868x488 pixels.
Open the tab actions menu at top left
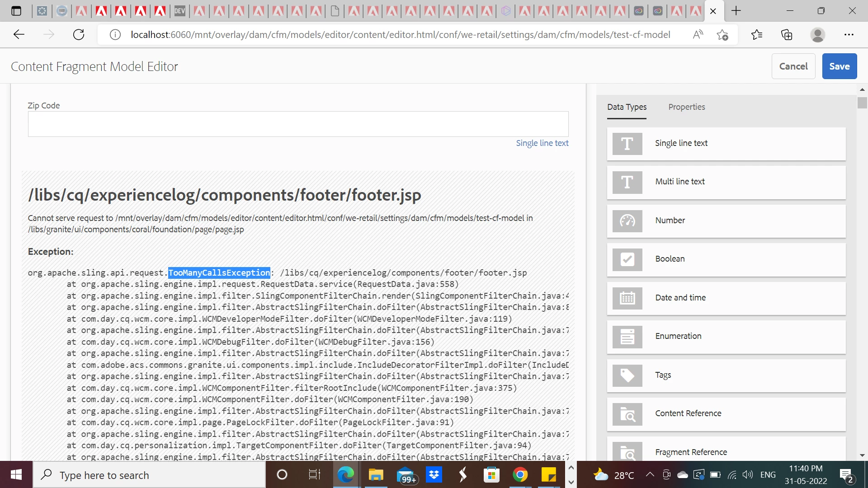tap(16, 11)
